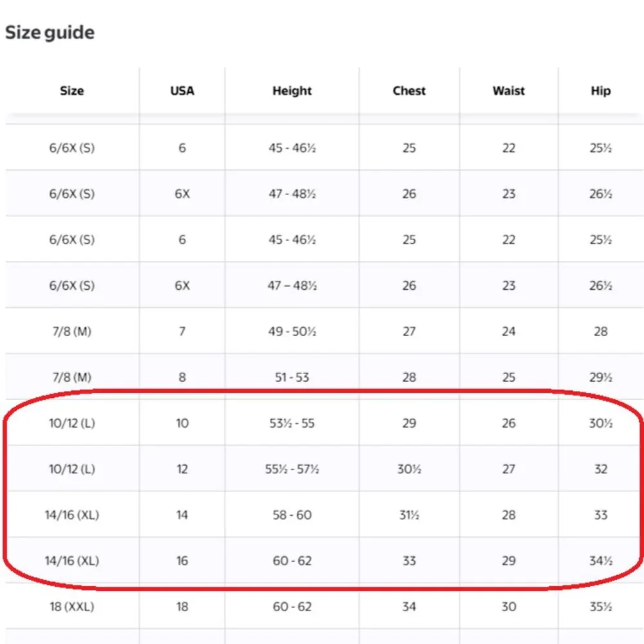Click the 49 - 50½ height cell

click(292, 332)
